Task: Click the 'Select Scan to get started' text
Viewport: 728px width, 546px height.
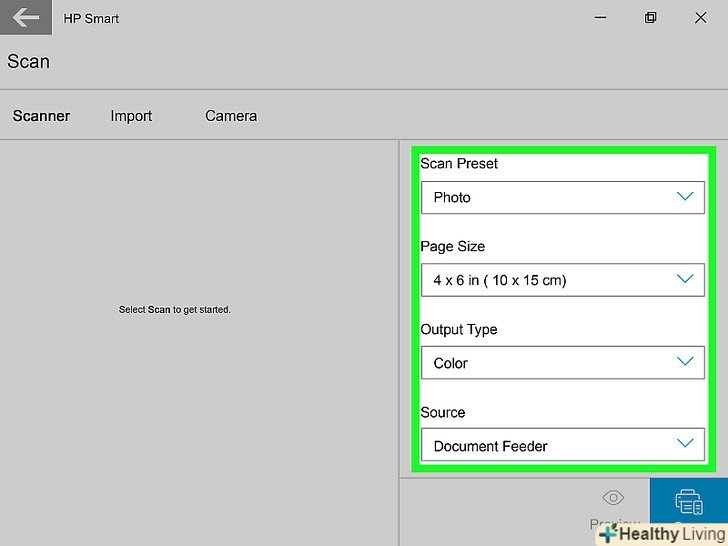Action: (x=175, y=310)
